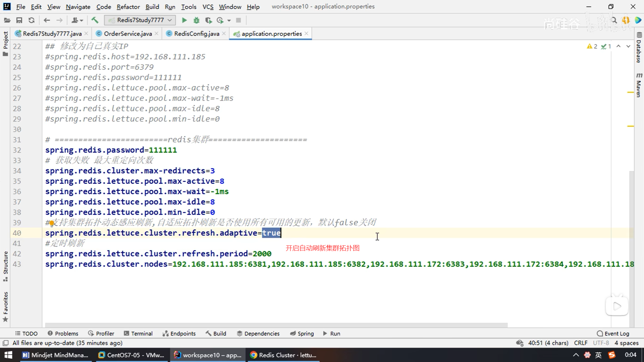The height and width of the screenshot is (362, 644).
Task: Switch to the RedisConfig.java tab
Action: click(x=196, y=34)
